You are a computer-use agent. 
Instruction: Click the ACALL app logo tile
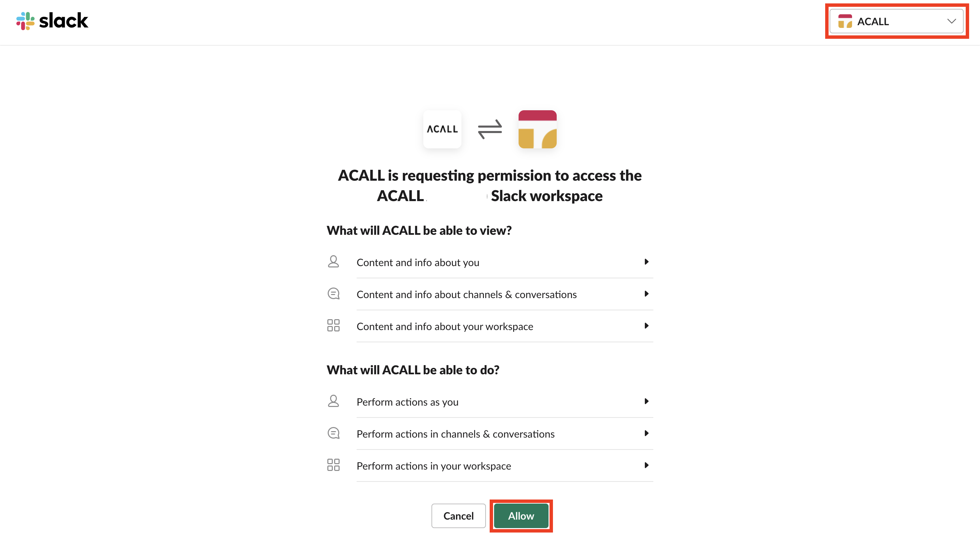click(442, 129)
